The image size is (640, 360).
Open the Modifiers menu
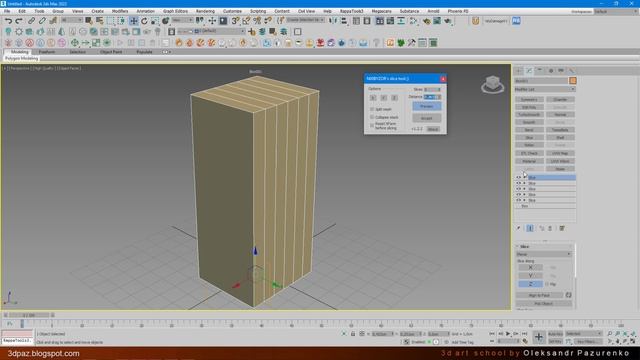coord(120,11)
